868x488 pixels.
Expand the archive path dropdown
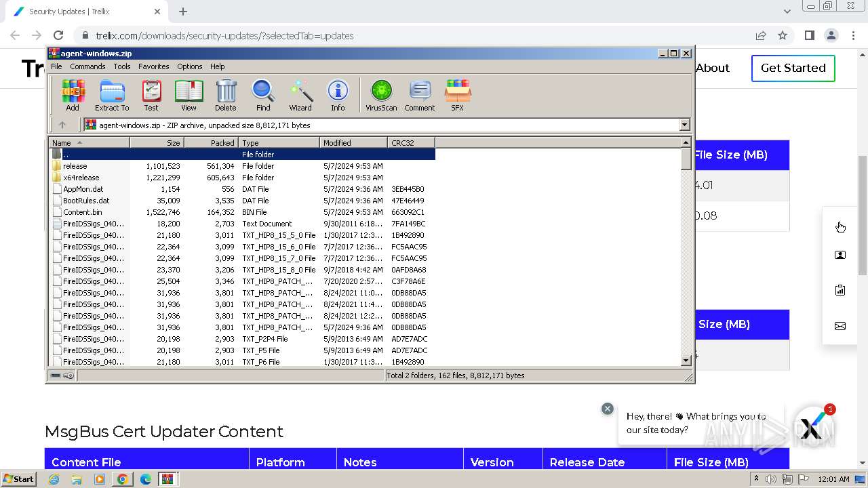pyautogui.click(x=684, y=125)
